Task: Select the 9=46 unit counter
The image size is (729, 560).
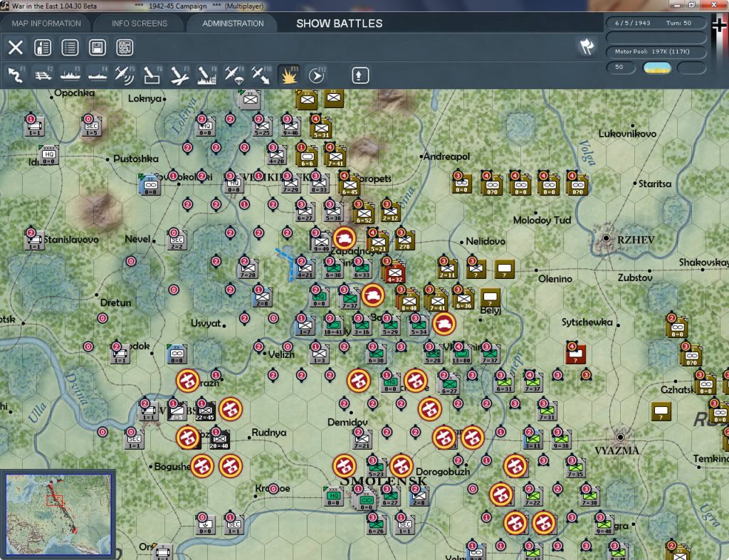Action: pos(290,126)
